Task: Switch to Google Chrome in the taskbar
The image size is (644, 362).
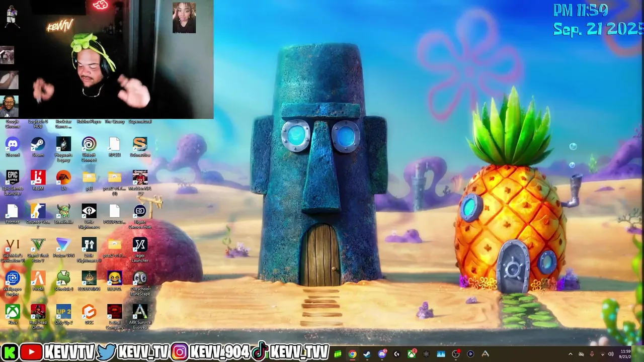Action: coord(353,354)
